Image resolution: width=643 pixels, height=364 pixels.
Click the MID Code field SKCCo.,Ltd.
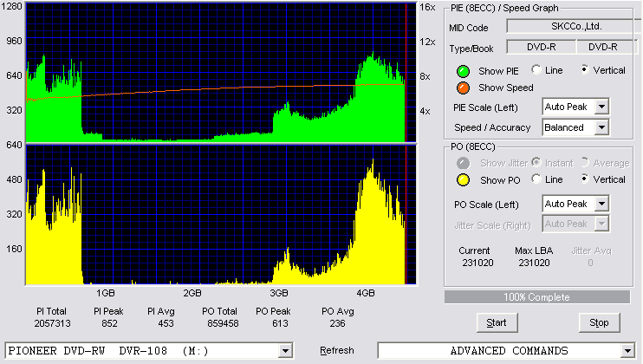575,26
